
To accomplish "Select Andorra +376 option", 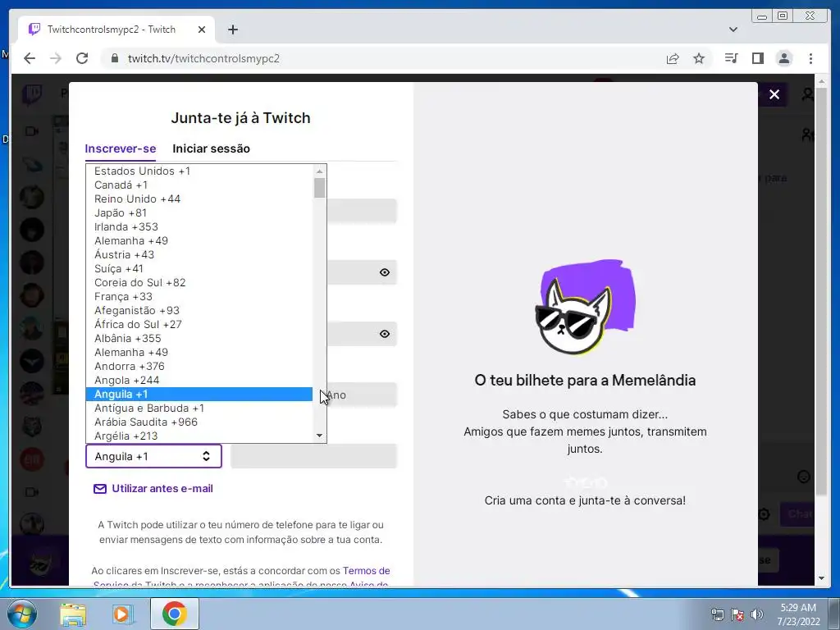I will [x=199, y=367].
